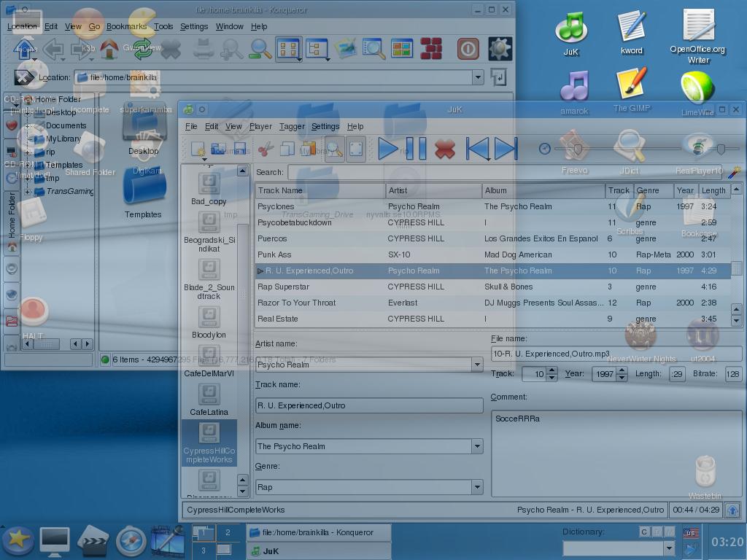Click JuK's new playlist toolbar icon
The image size is (747, 560).
[x=198, y=149]
